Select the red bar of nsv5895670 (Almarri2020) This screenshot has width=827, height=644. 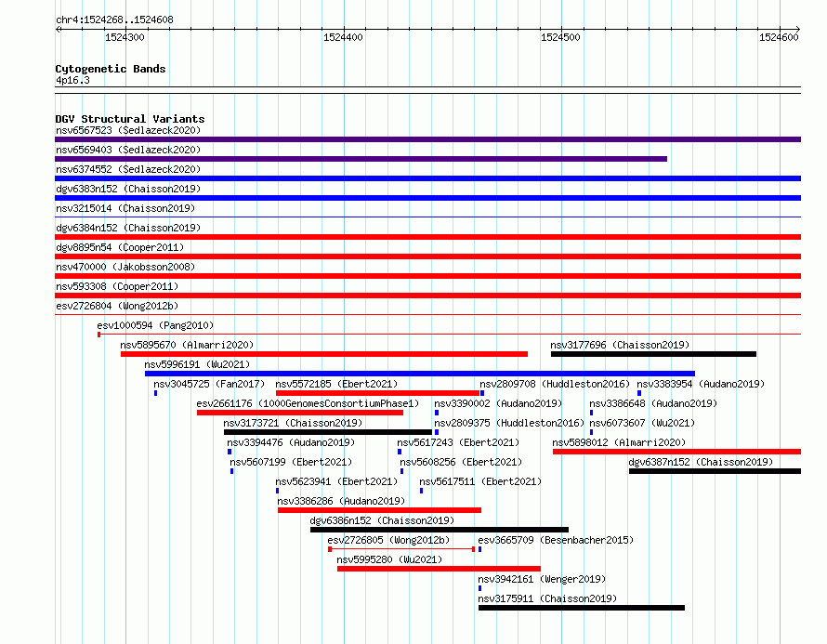[x=324, y=354]
